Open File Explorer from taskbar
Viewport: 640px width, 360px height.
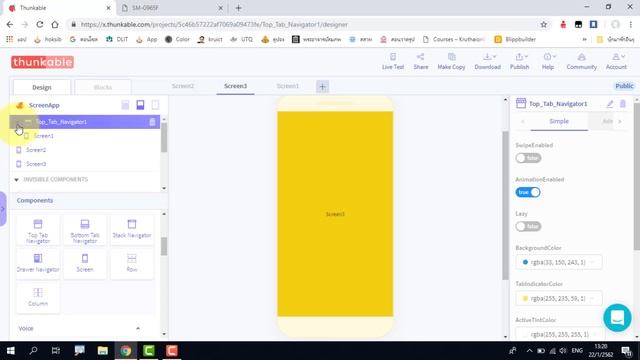[102, 351]
